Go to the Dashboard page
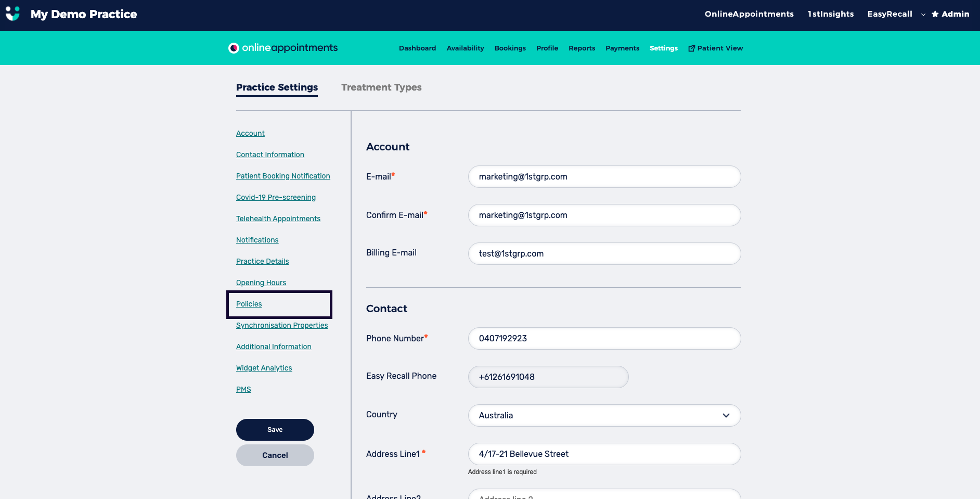 (x=417, y=48)
